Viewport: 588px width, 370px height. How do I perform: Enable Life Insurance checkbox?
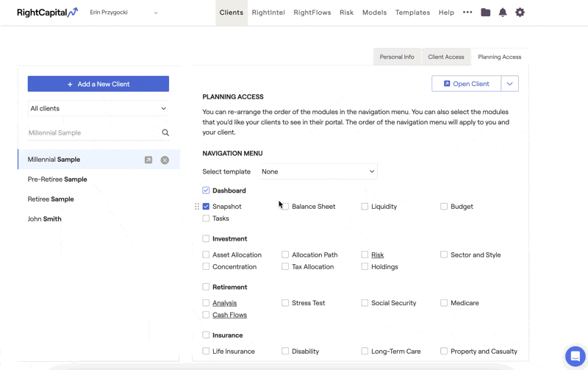(206, 351)
